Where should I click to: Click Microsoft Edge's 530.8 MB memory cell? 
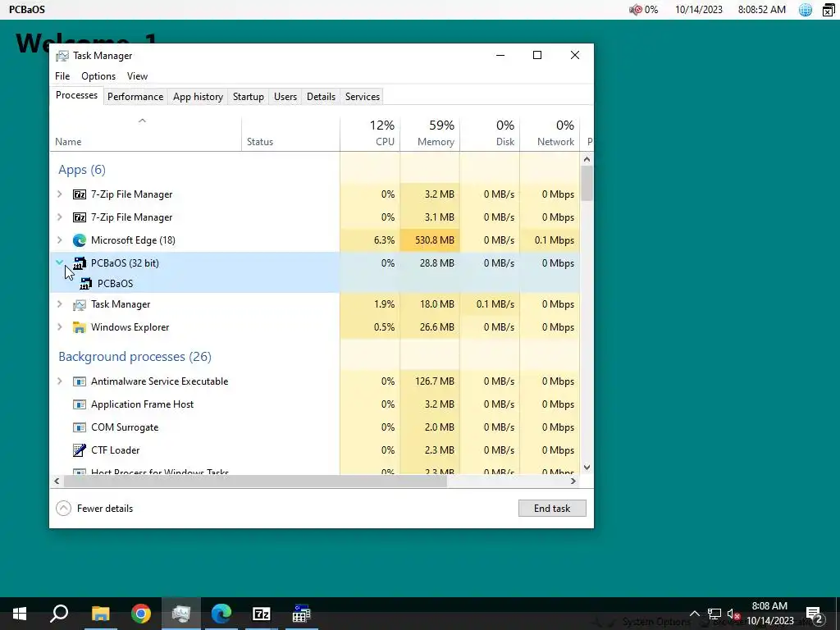pyautogui.click(x=430, y=240)
